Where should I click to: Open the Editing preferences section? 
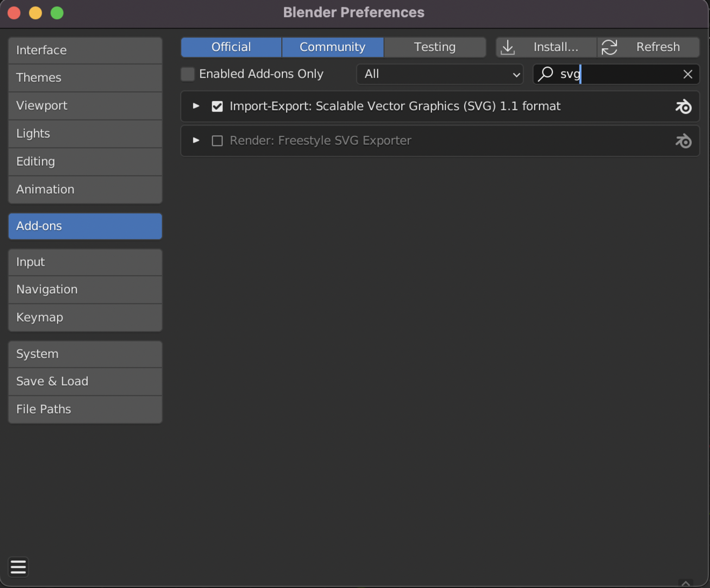pos(85,162)
